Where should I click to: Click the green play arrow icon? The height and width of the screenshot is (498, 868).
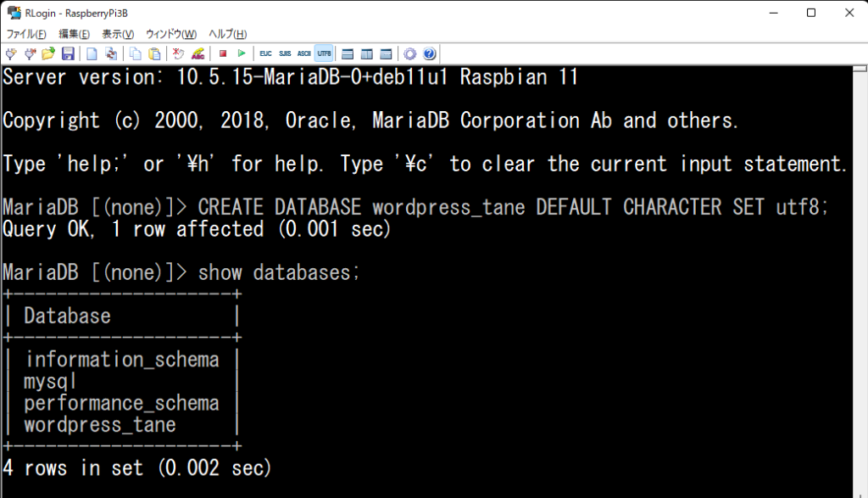[x=242, y=53]
